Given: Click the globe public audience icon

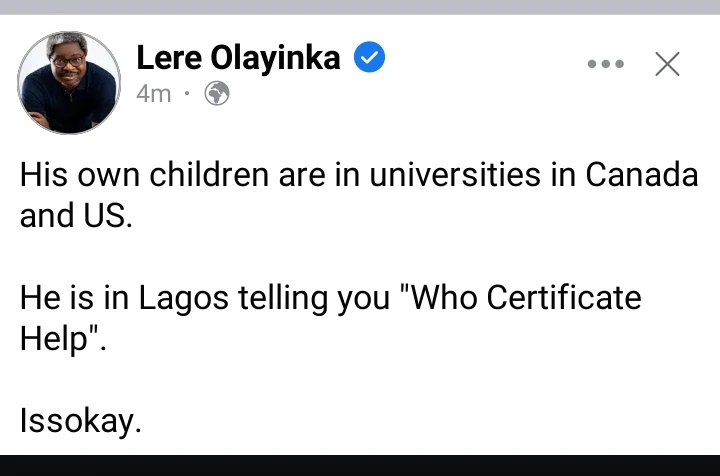Looking at the screenshot, I should point(217,94).
